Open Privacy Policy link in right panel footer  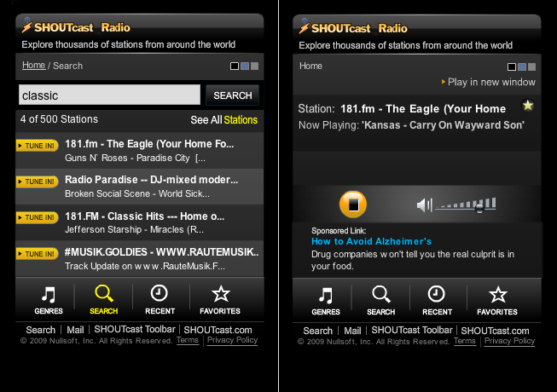pos(509,341)
